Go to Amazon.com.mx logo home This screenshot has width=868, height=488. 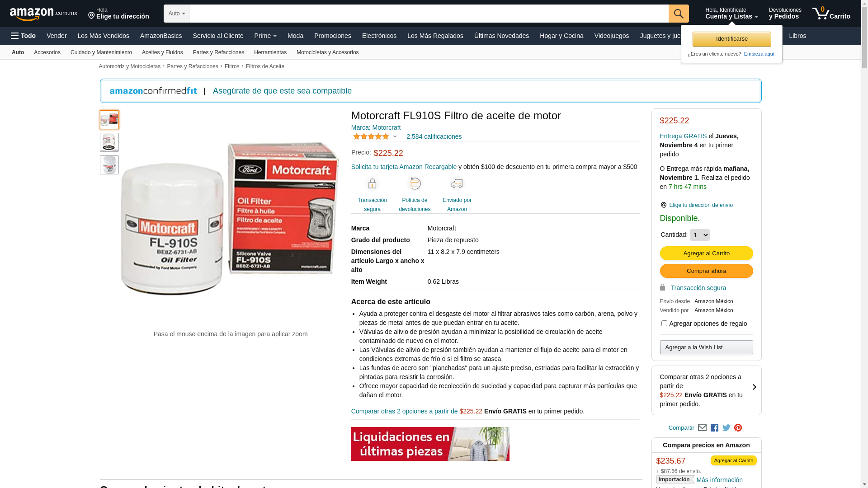[43, 14]
